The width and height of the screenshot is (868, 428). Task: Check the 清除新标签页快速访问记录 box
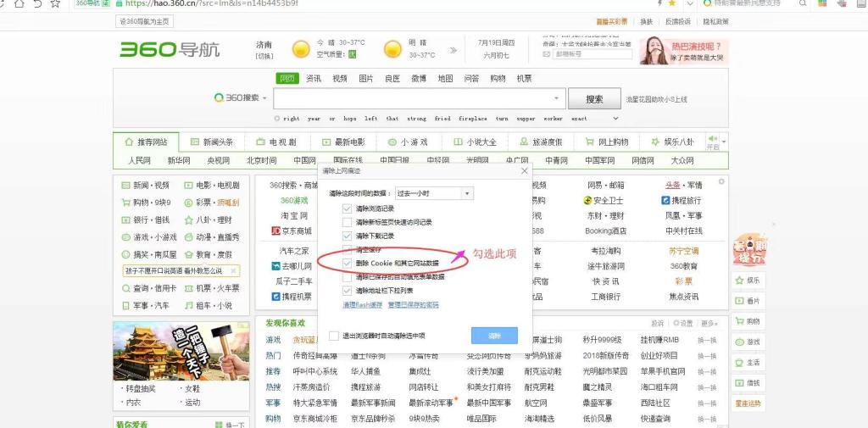click(347, 223)
